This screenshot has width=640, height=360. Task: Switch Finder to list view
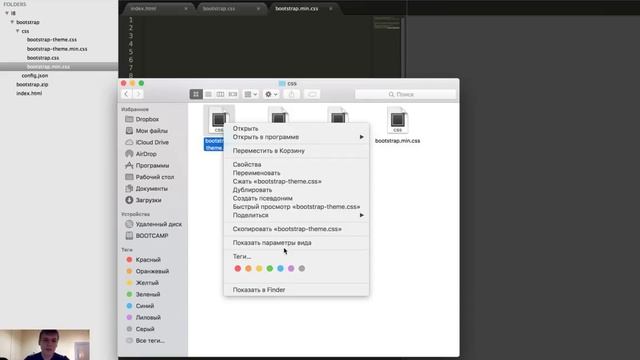coord(208,94)
